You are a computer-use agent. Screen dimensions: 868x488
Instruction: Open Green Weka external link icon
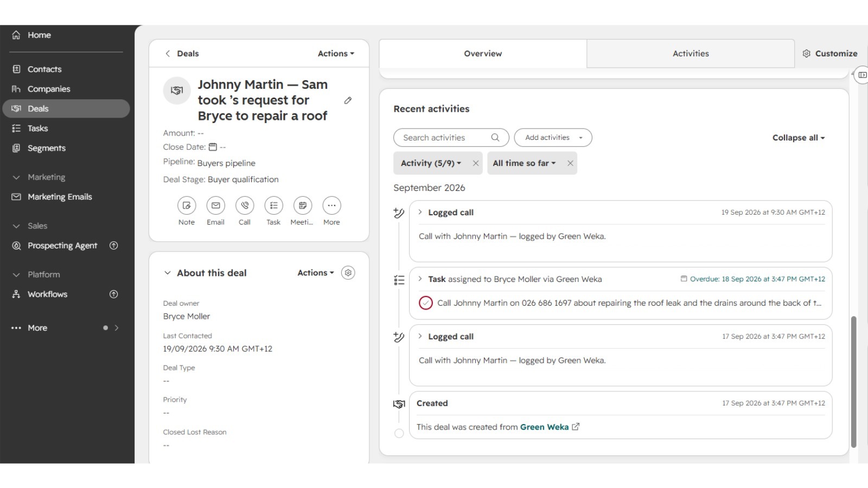576,427
